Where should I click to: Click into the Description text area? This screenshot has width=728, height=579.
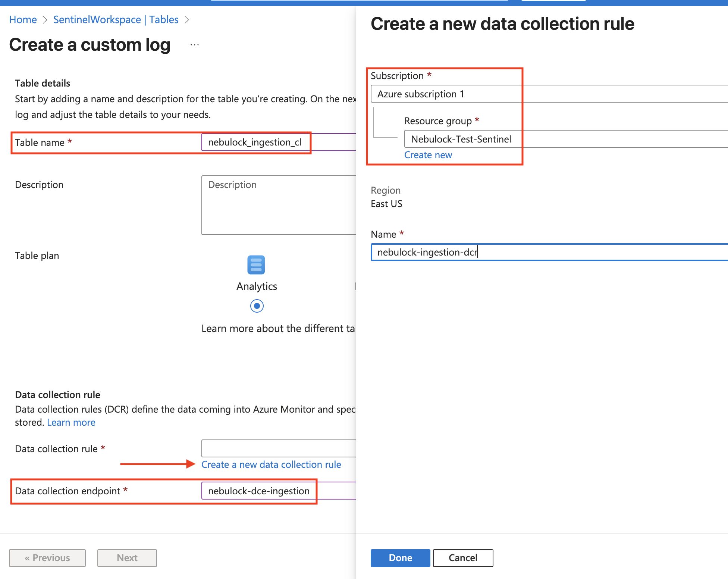[279, 205]
